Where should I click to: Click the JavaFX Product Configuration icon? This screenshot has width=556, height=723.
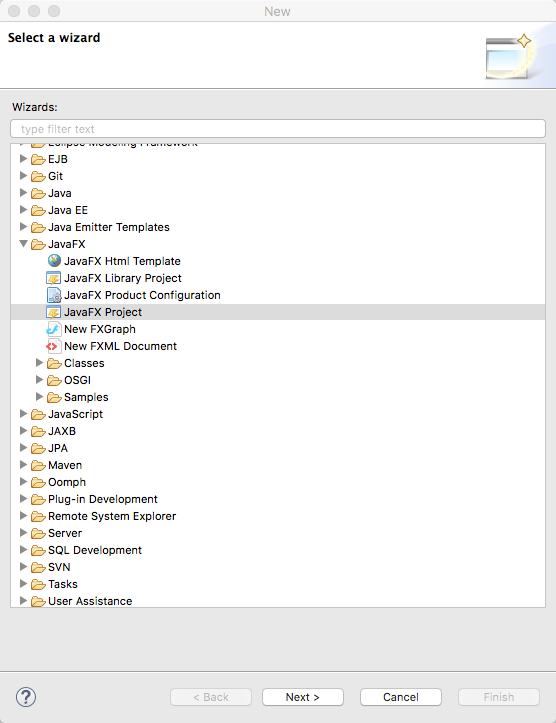54,295
